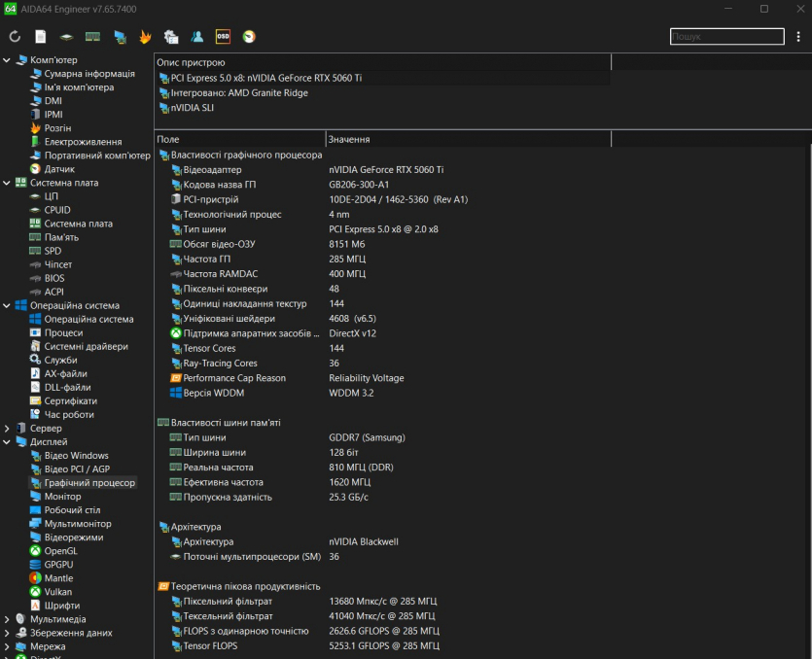Select CPUID under Системна плата
This screenshot has height=659, width=812.
click(56, 210)
